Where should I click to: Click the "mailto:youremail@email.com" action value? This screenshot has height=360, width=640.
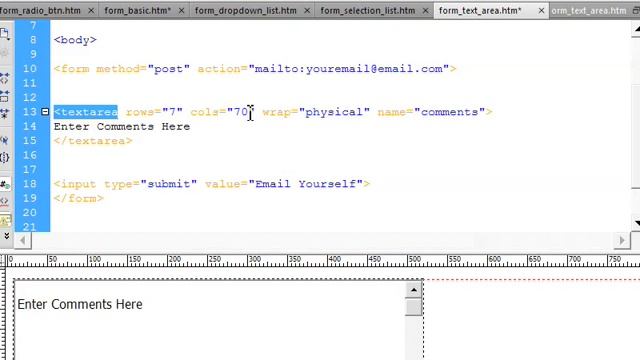click(x=349, y=69)
